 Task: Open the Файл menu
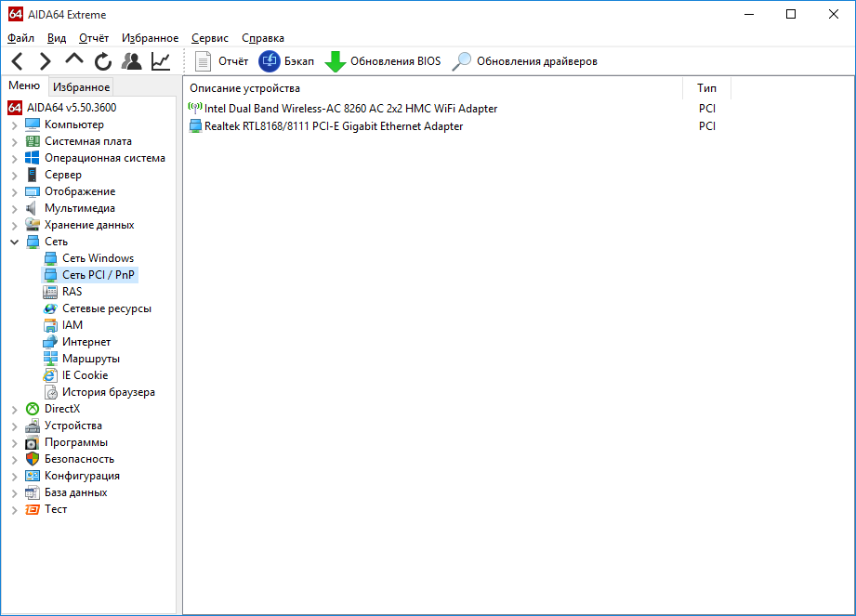point(20,38)
